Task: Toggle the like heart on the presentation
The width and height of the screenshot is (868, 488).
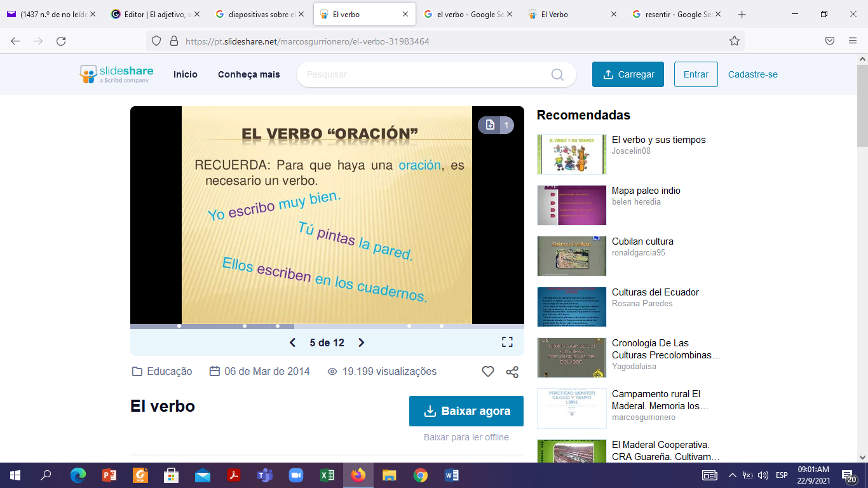Action: (487, 372)
